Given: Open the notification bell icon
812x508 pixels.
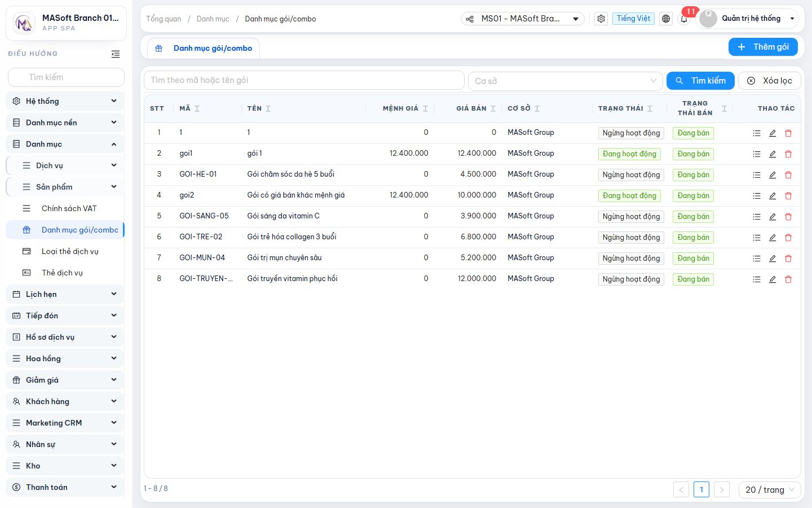Looking at the screenshot, I should point(684,19).
